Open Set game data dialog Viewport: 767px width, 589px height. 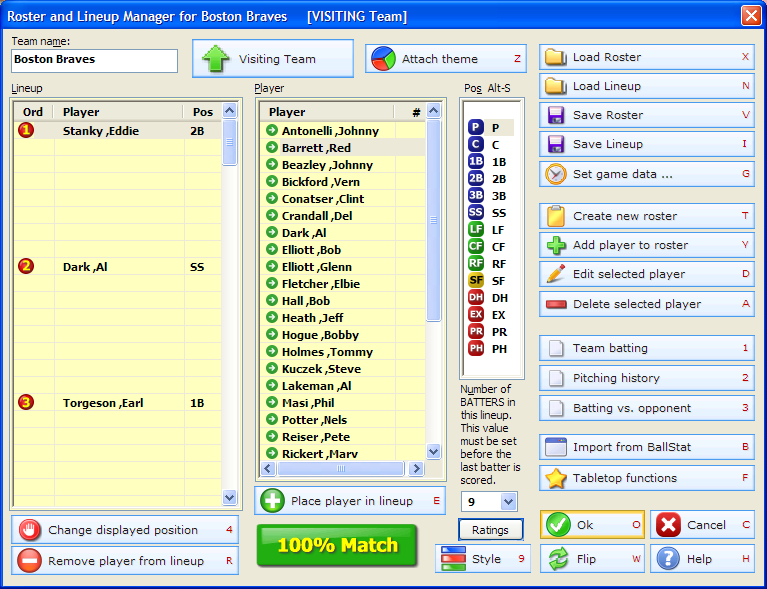click(647, 174)
